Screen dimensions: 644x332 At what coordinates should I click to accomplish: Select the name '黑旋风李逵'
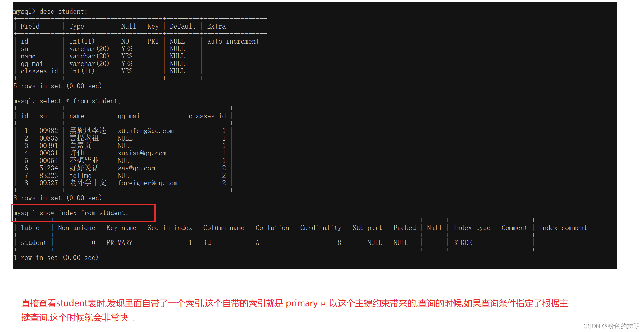(x=88, y=131)
